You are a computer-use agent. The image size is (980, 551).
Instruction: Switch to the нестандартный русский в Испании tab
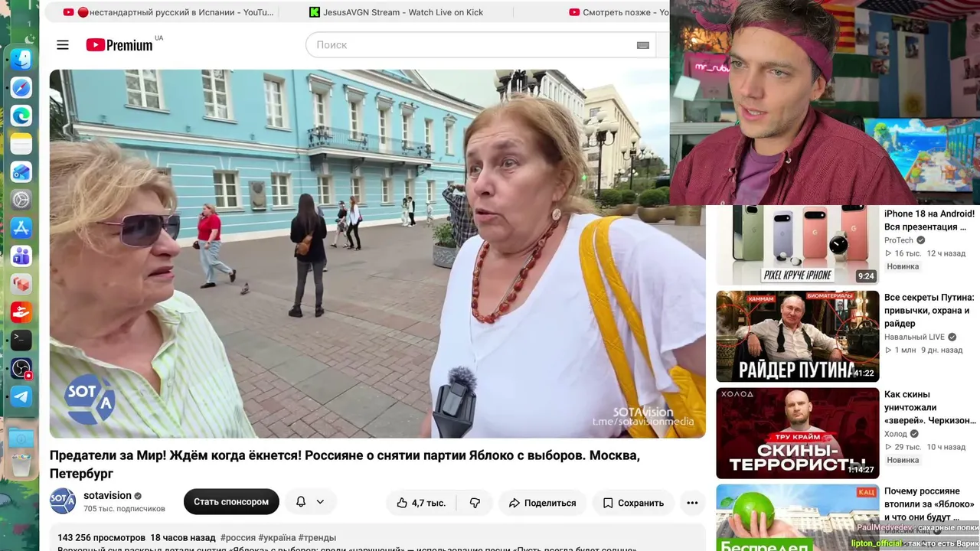(x=168, y=12)
